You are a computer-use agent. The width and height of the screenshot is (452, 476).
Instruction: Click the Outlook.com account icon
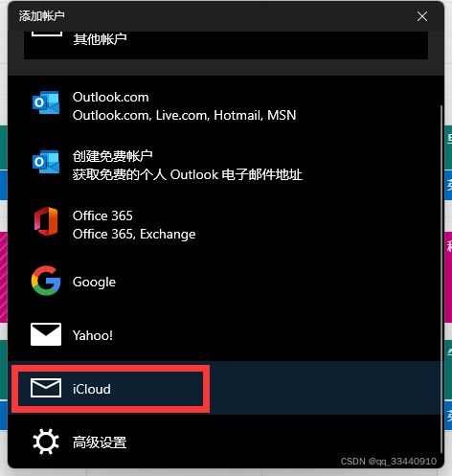46,102
